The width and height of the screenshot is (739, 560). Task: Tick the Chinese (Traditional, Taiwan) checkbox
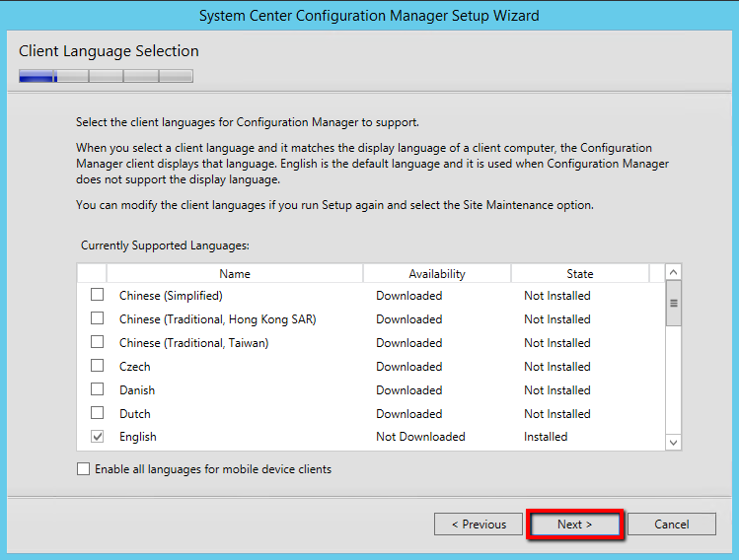(x=97, y=342)
